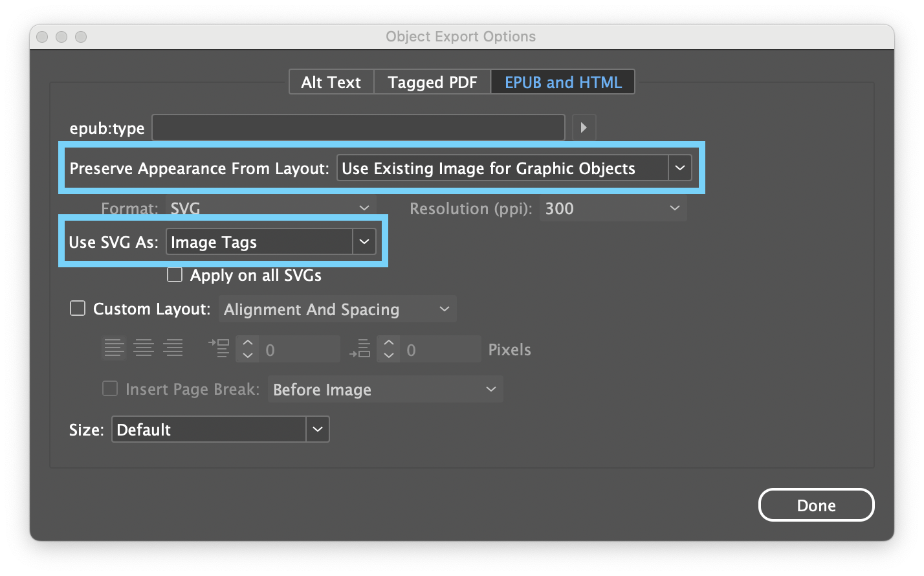
Task: Click the align center icon
Action: point(143,348)
